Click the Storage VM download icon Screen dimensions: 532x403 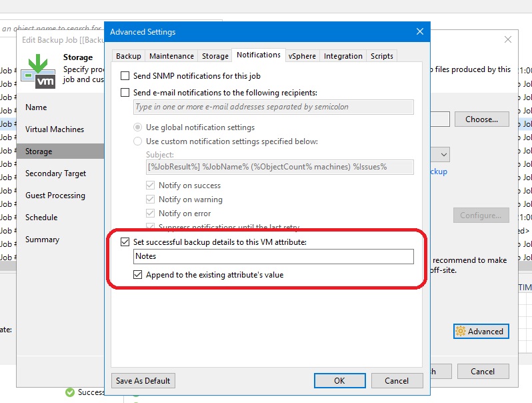click(39, 71)
